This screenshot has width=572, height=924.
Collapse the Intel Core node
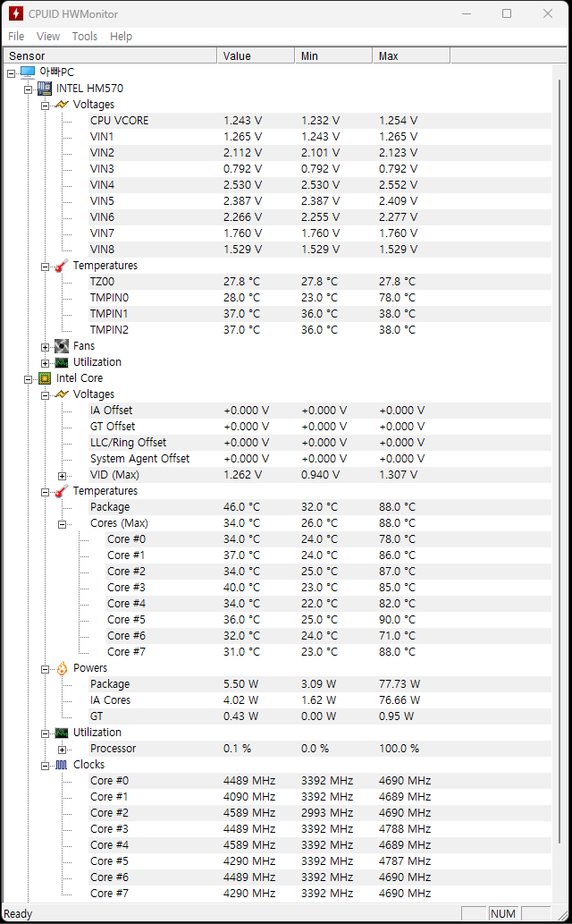[29, 379]
